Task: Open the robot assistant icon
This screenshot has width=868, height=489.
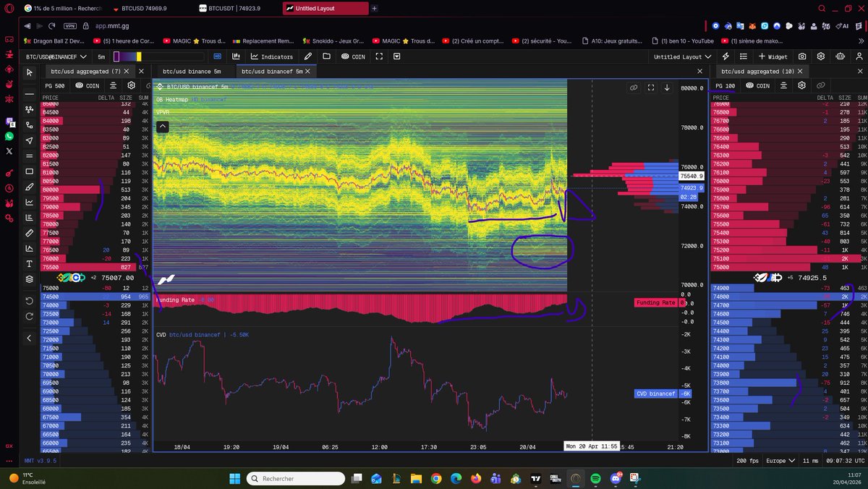Action: 838,56
